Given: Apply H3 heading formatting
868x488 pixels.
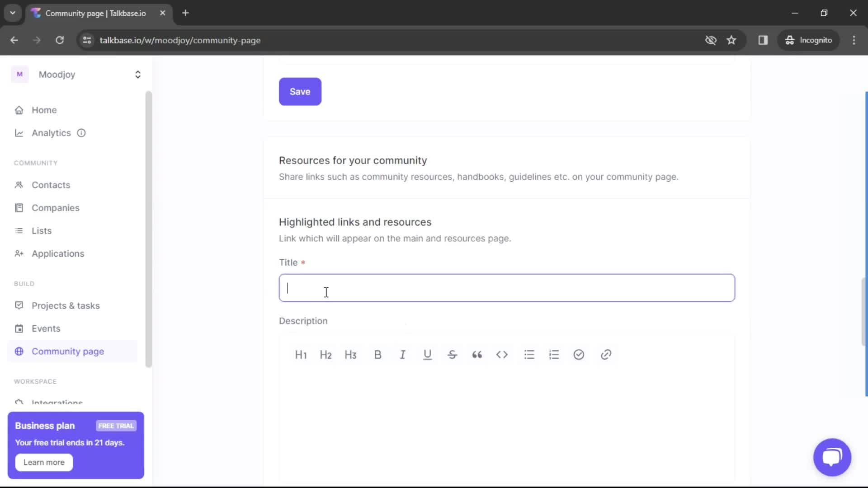Looking at the screenshot, I should pyautogui.click(x=351, y=355).
